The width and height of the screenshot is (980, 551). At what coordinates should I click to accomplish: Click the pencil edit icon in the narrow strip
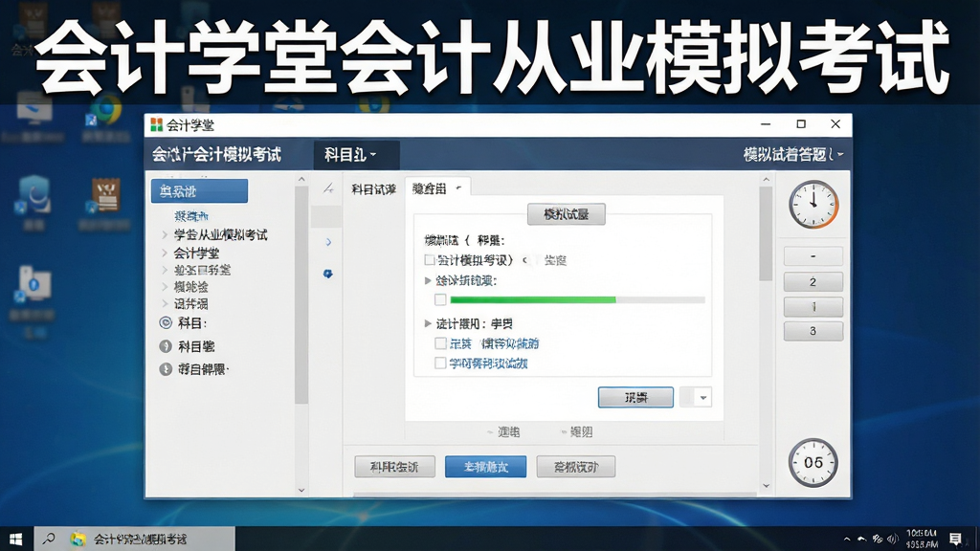(x=328, y=188)
